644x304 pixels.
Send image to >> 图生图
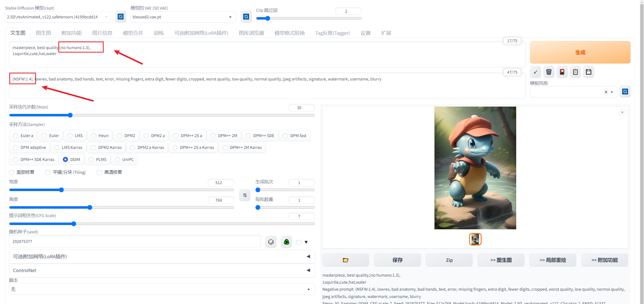coord(501,260)
